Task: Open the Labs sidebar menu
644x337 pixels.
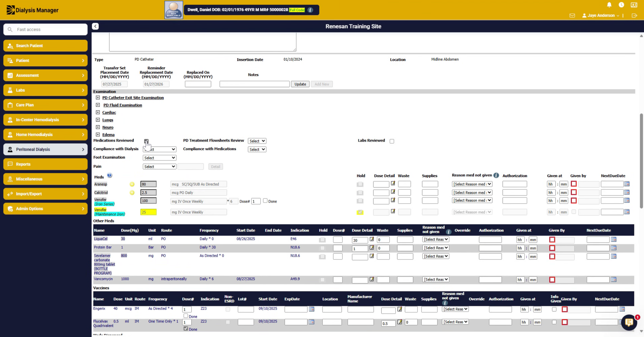Action: pos(45,90)
